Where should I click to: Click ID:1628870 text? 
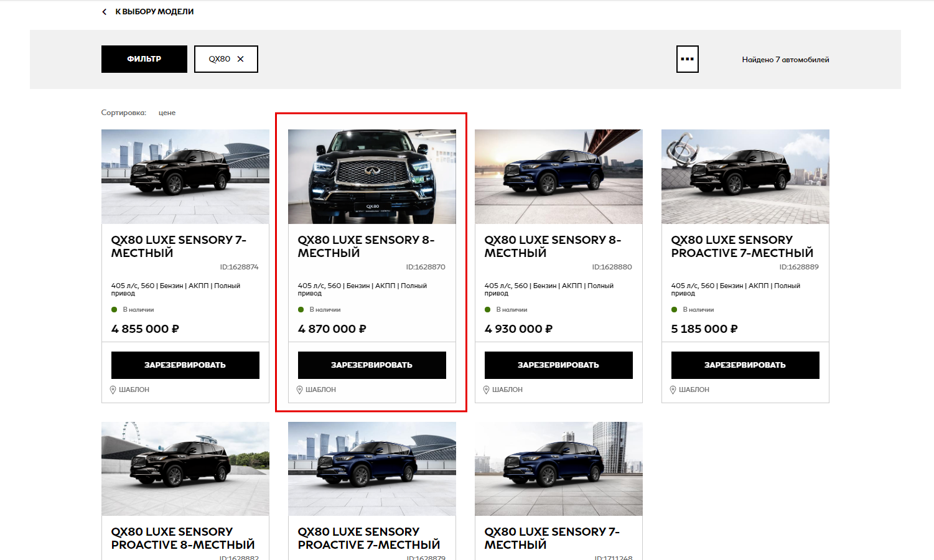coord(426,267)
